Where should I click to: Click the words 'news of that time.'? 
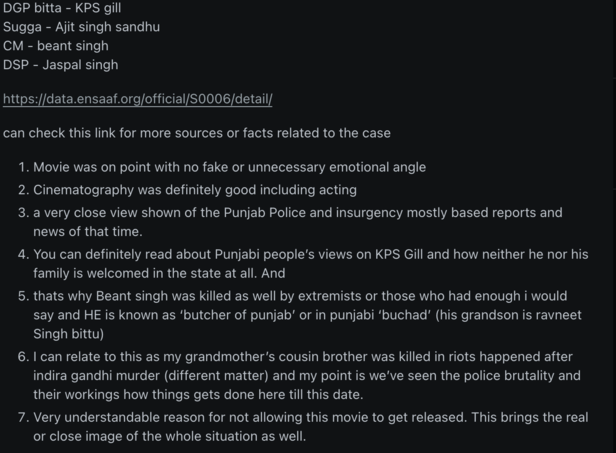point(88,231)
